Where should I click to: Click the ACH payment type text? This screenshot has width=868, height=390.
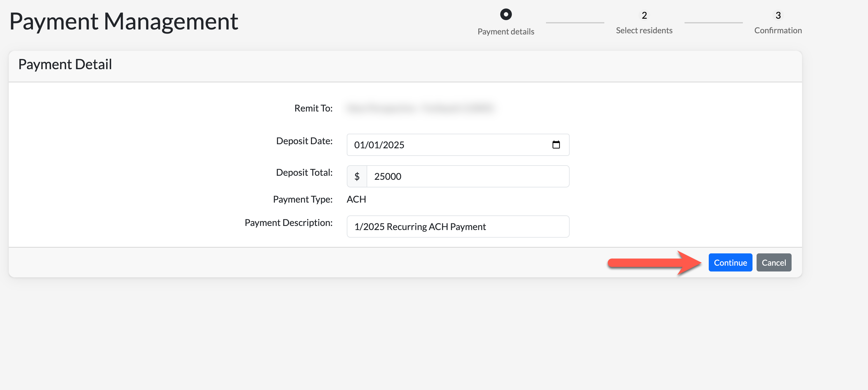point(356,199)
